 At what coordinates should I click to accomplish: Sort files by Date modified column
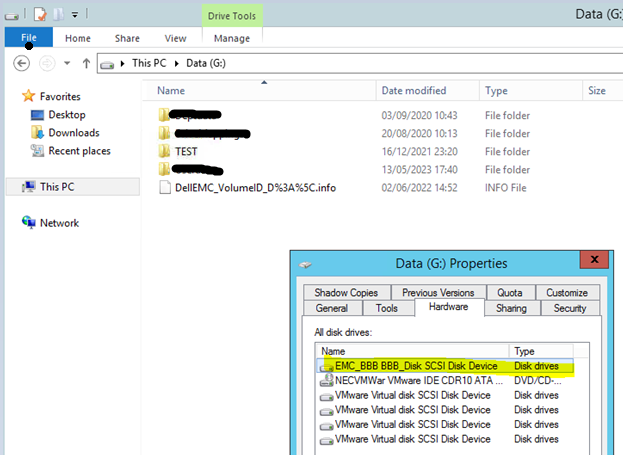[413, 91]
